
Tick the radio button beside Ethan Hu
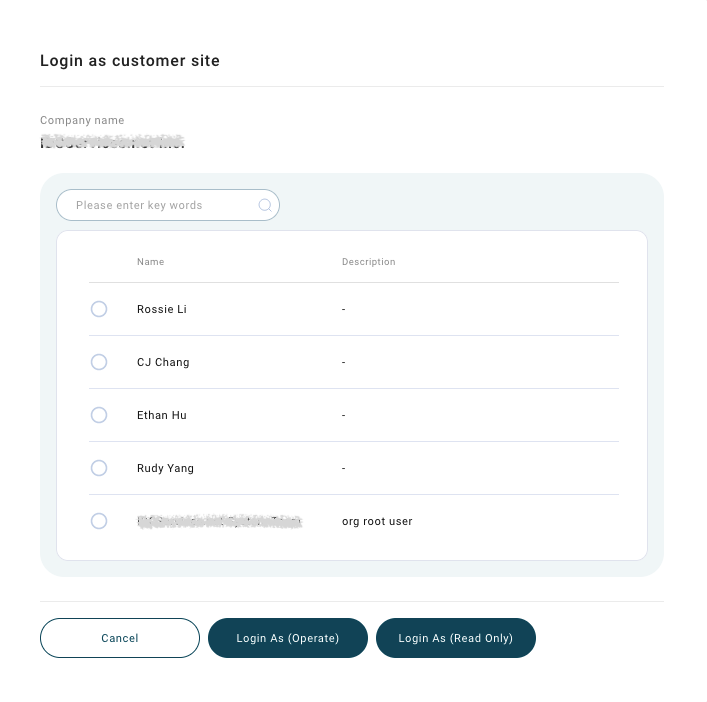[99, 415]
